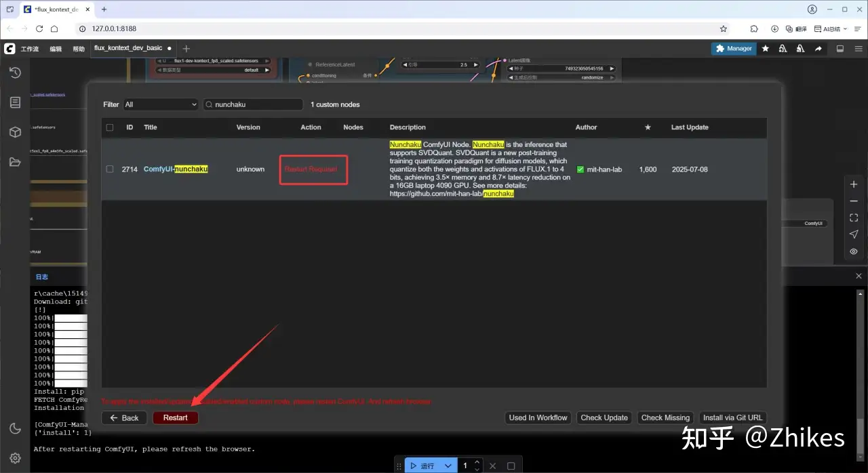Image resolution: width=868 pixels, height=473 pixels.
Task: Open the node library sidebar icon
Action: point(15,102)
